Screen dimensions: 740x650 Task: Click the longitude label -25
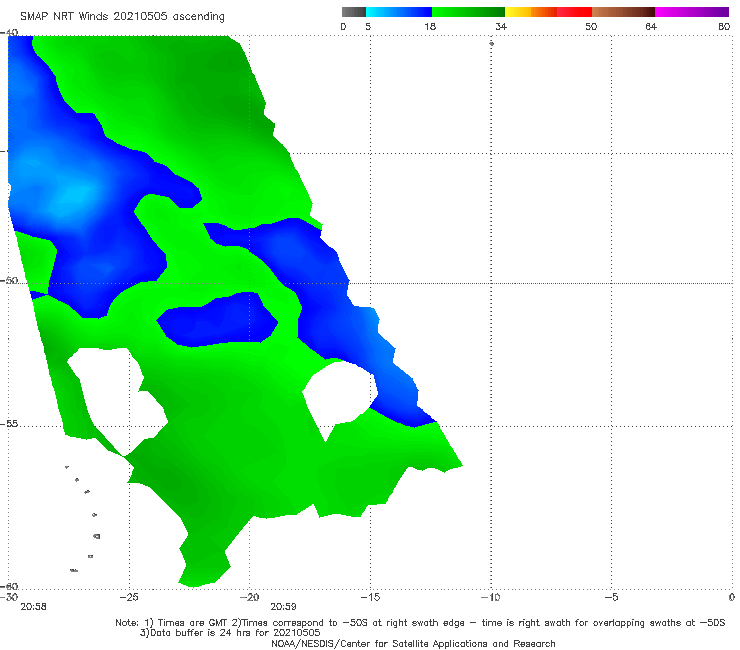pyautogui.click(x=129, y=597)
